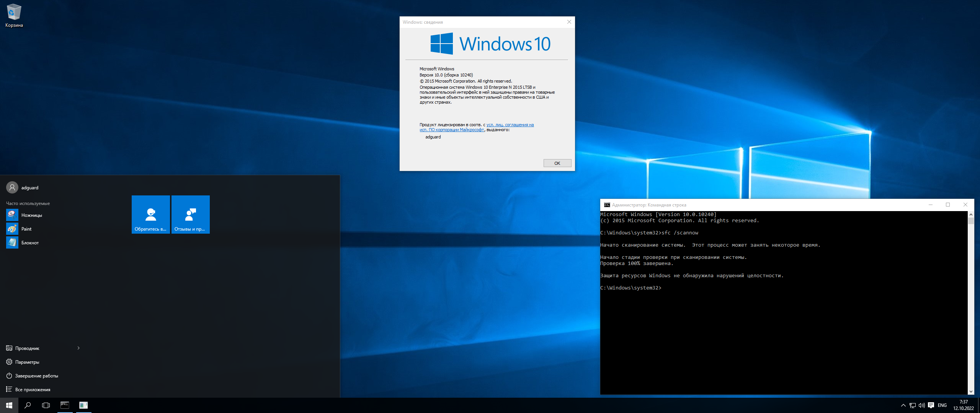Viewport: 980px width, 413px height.
Task: Close the Windows: сведения dialog
Action: tap(569, 22)
